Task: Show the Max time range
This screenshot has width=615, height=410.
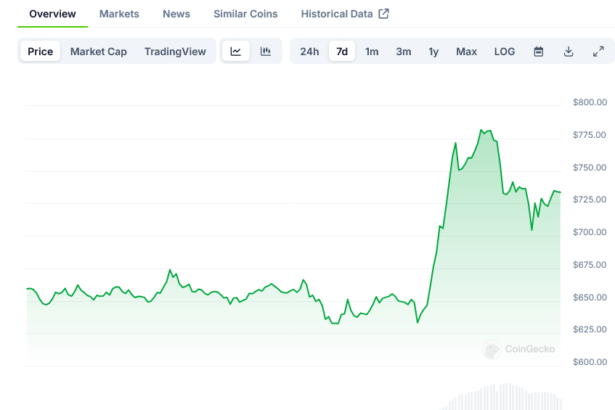Action: pyautogui.click(x=466, y=51)
